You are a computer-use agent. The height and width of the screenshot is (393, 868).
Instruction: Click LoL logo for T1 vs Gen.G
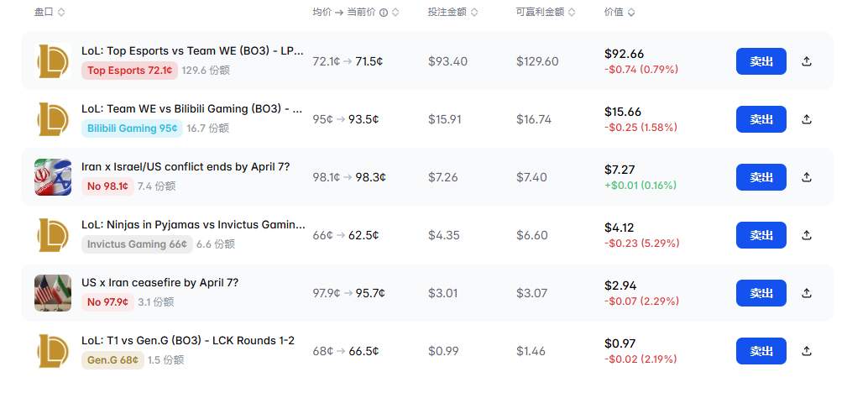tap(53, 351)
